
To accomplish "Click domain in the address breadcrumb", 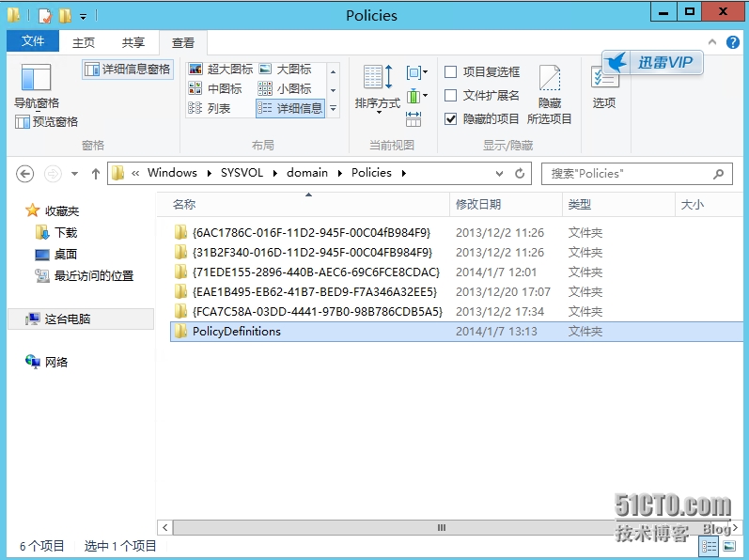I will 307,173.
